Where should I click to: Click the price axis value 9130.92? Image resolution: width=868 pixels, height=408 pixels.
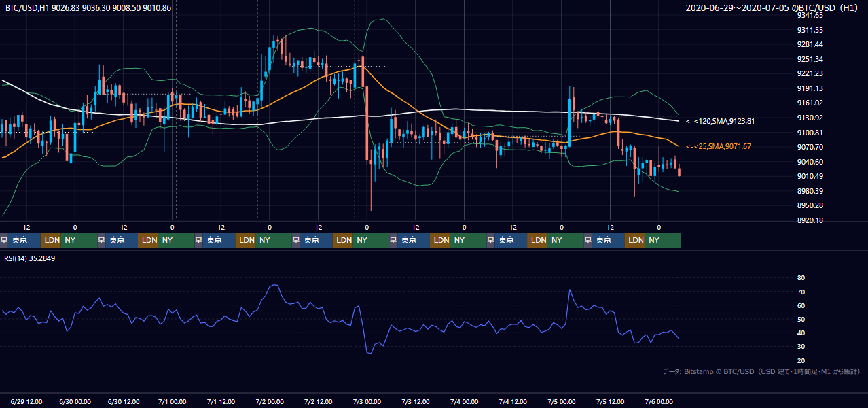point(810,118)
